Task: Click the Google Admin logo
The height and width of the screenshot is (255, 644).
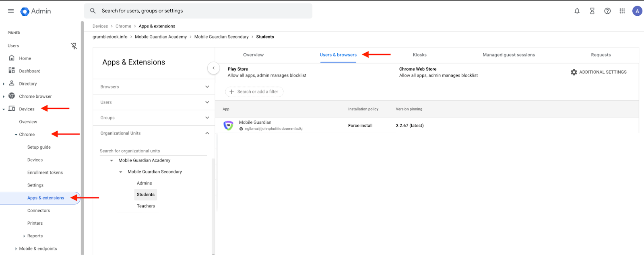Action: [36, 11]
